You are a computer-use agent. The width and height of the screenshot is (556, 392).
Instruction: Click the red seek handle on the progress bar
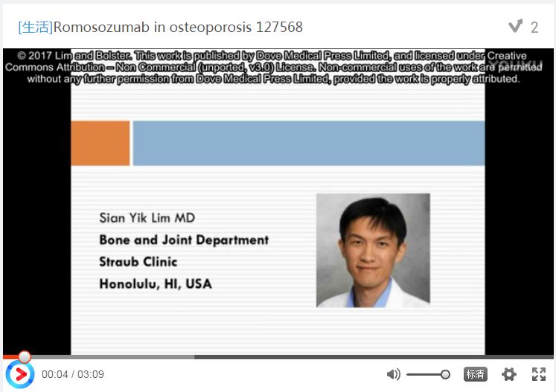pos(25,357)
